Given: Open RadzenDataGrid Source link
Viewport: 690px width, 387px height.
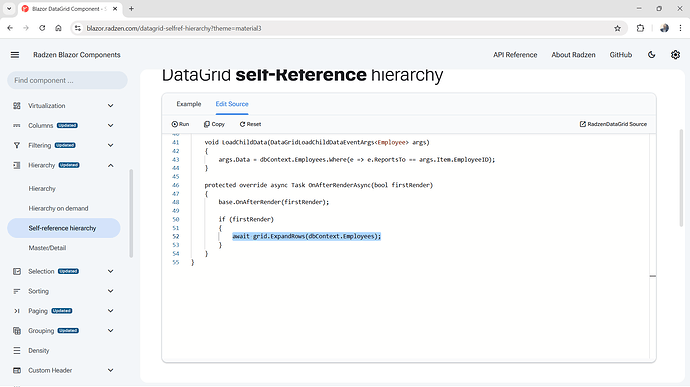Looking at the screenshot, I should pyautogui.click(x=613, y=124).
